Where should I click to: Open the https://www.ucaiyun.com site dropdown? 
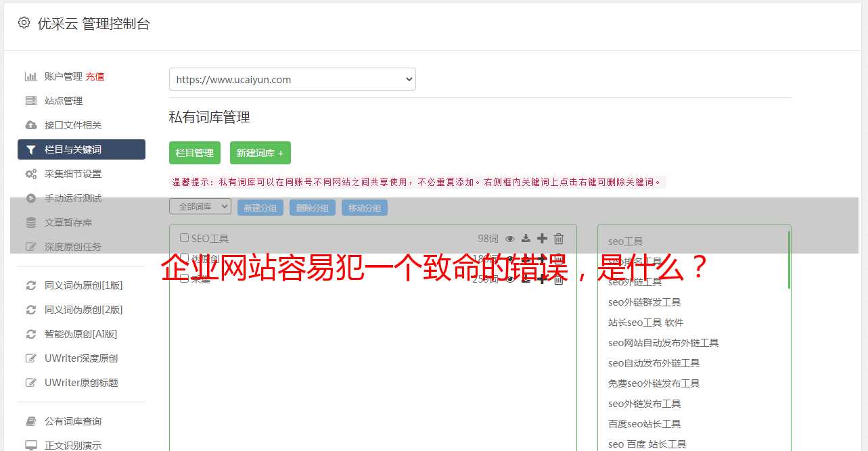(292, 79)
